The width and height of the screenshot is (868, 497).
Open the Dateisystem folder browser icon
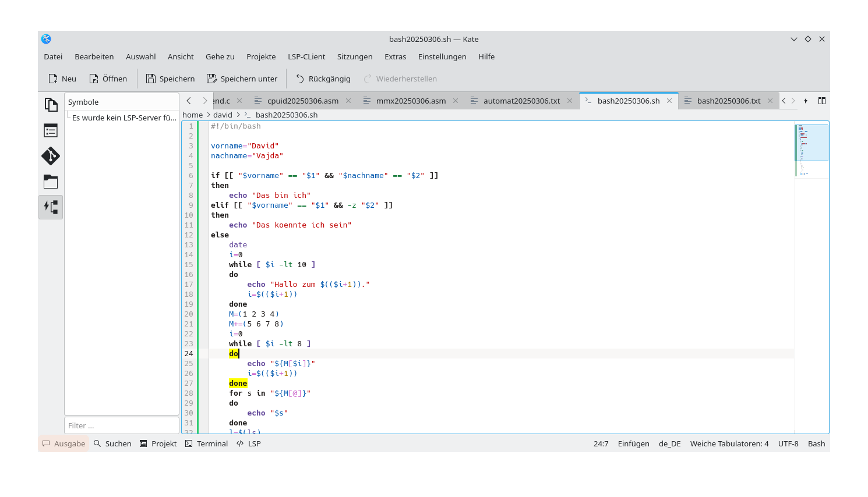51,182
